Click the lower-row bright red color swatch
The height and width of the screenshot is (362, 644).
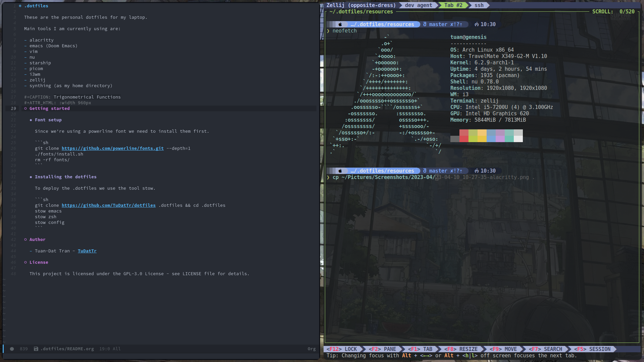click(x=464, y=139)
